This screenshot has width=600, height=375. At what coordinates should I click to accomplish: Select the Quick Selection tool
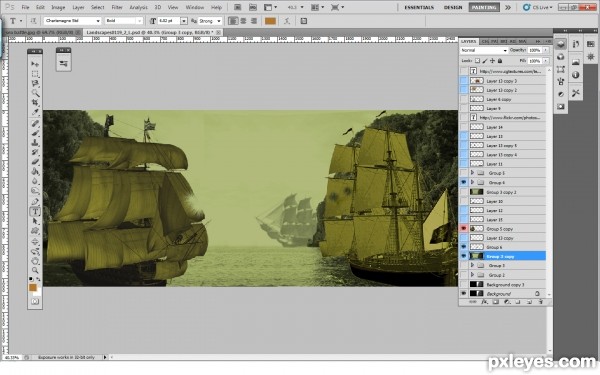click(35, 93)
